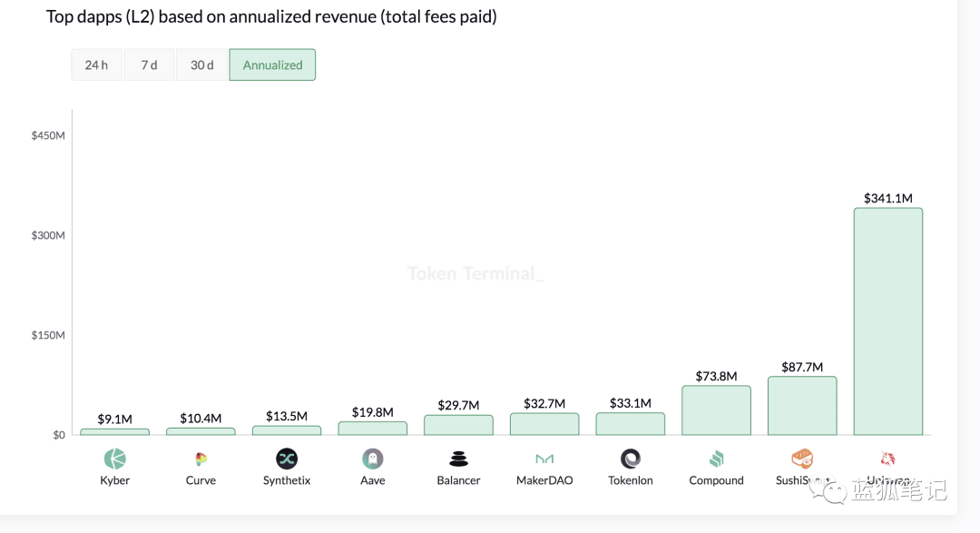Click the Aave bar in chart
Screen dimensions: 980x533
click(373, 429)
